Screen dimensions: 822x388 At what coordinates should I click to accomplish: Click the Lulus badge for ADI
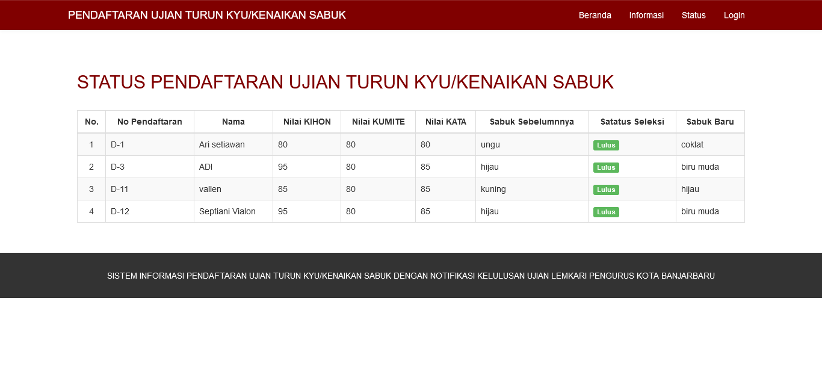[x=606, y=168]
